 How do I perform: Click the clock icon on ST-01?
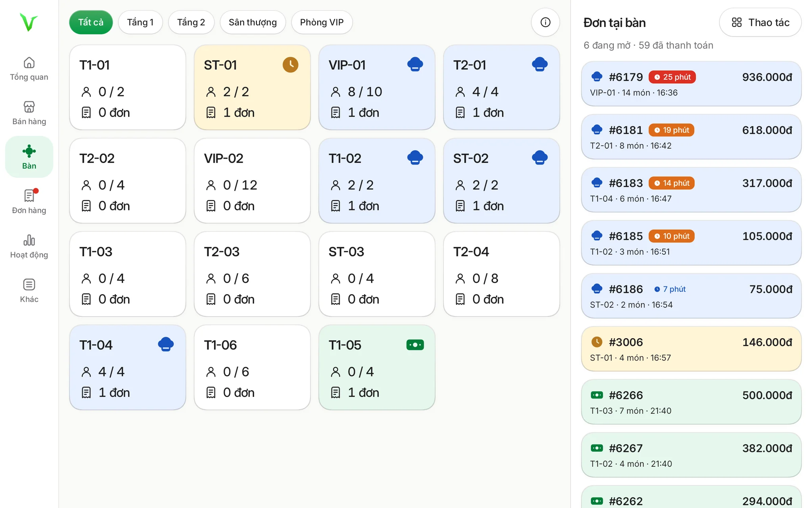[x=291, y=65]
